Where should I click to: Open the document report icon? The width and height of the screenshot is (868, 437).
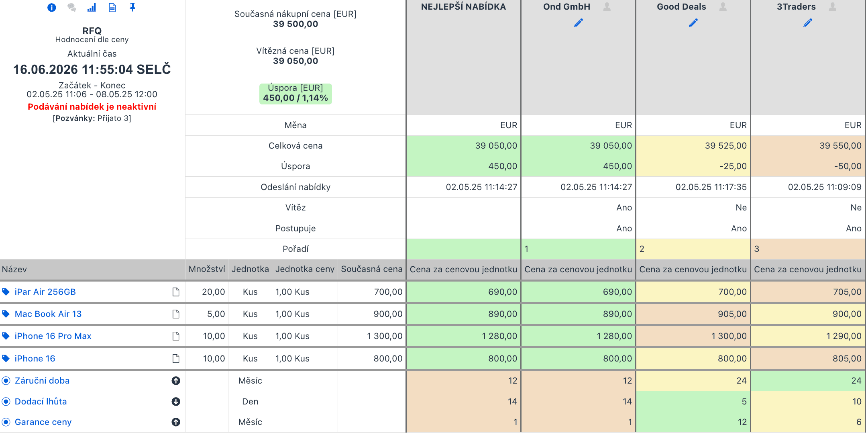pyautogui.click(x=112, y=8)
